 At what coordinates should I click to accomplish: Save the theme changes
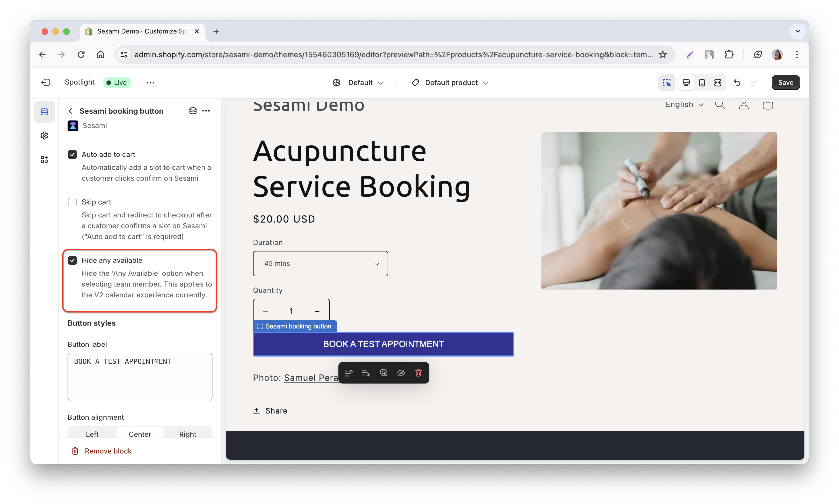785,83
